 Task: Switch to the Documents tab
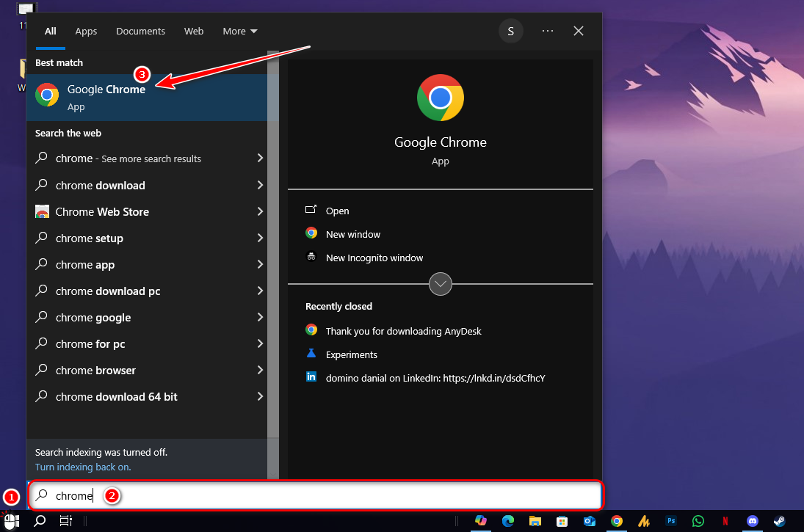click(140, 31)
